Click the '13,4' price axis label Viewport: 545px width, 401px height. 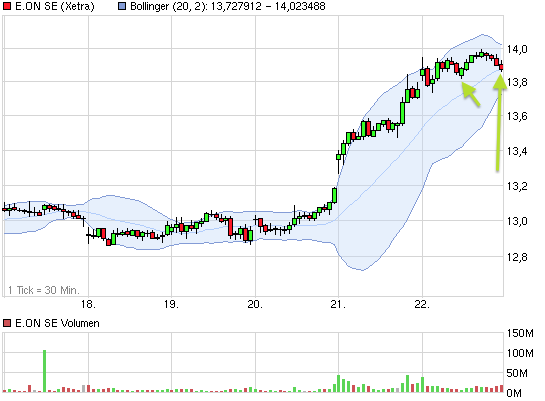pos(517,151)
